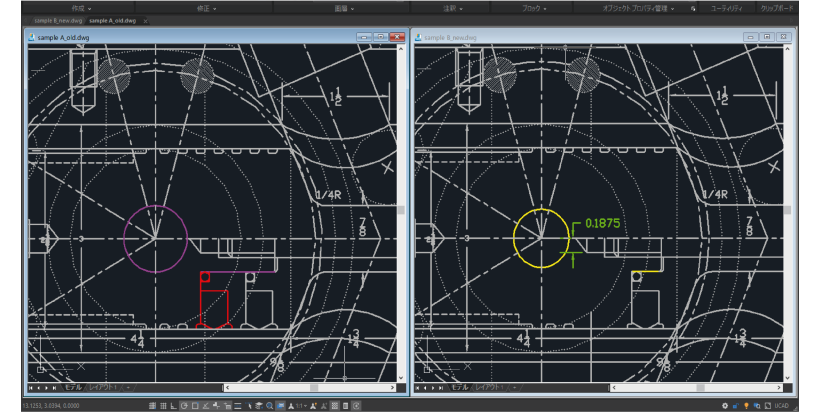Viewport: 820px width, 414px height.
Task: Toggle snap mode in status bar
Action: [152, 406]
